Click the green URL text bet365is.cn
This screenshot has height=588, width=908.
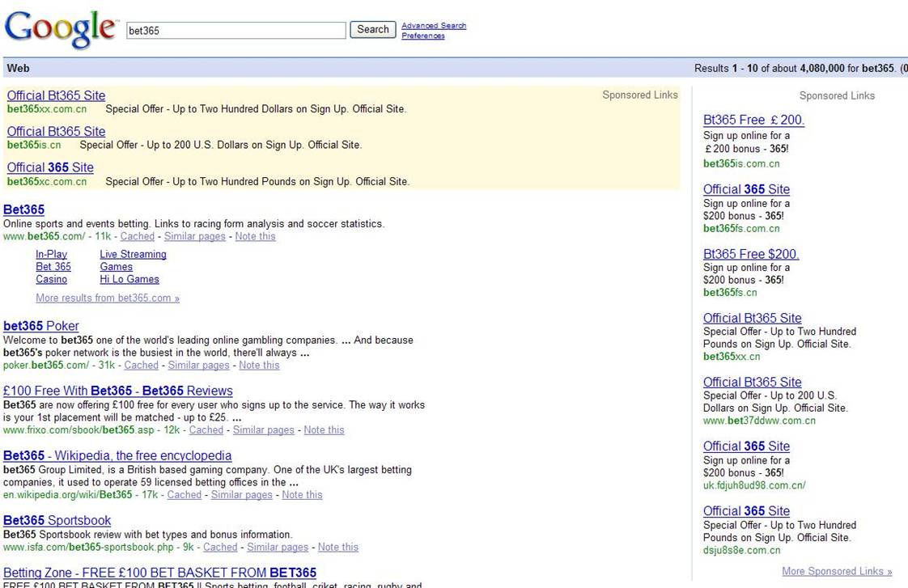coord(34,145)
